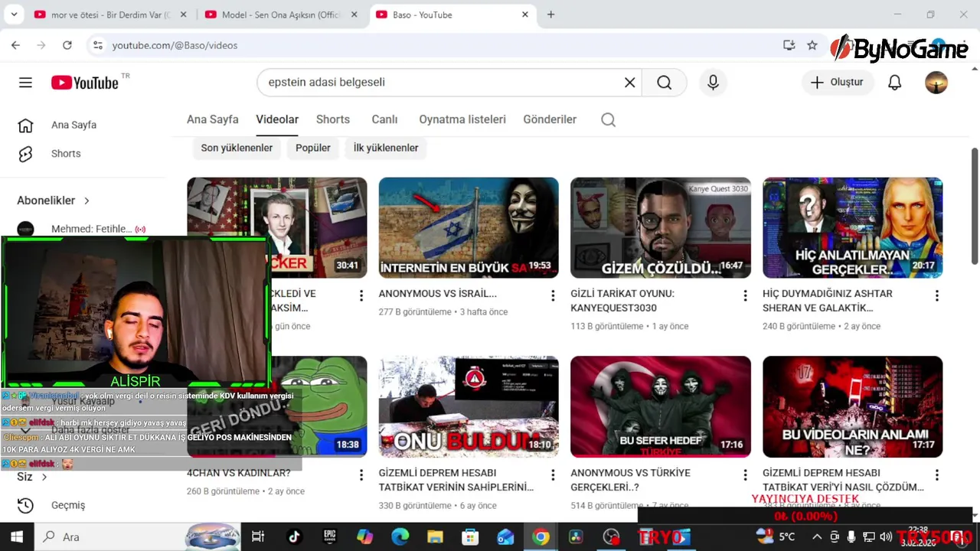The width and height of the screenshot is (980, 551).
Task: Open the Windows Start menu
Action: (x=17, y=536)
